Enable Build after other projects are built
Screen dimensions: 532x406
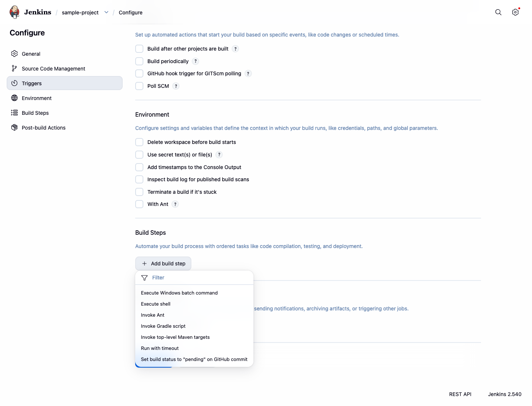click(x=139, y=49)
